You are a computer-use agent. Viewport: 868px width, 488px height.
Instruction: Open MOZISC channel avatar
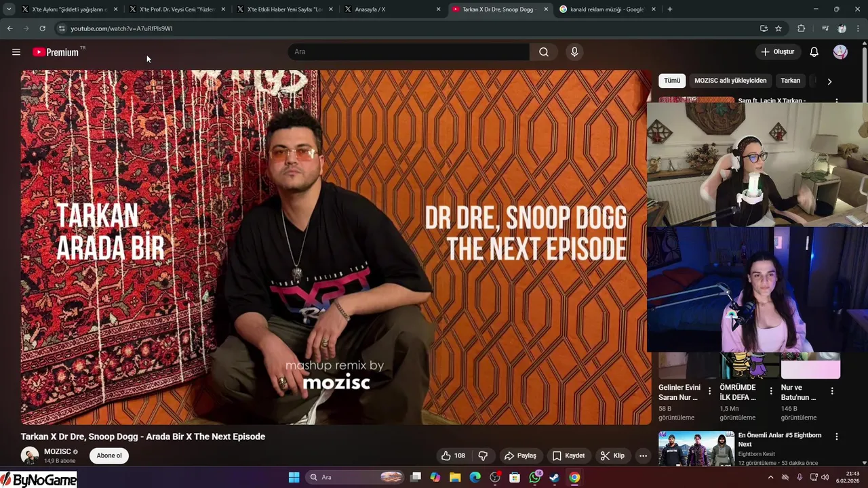point(30,455)
